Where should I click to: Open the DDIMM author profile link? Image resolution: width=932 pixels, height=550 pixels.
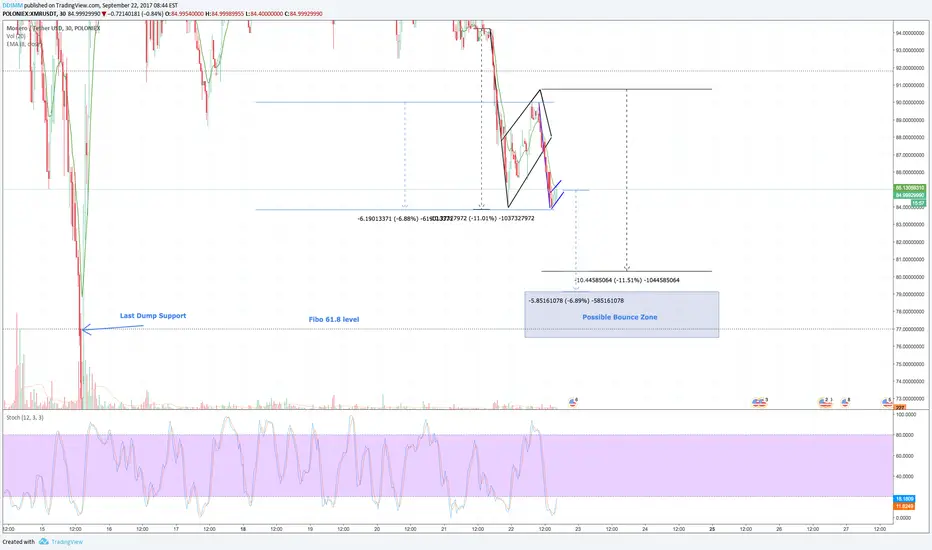pyautogui.click(x=12, y=5)
